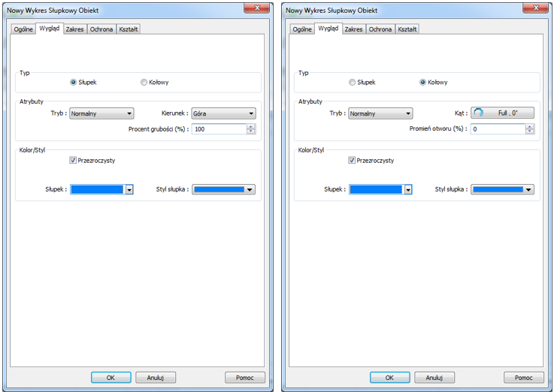Select Kształt tab in left dialog
The height and width of the screenshot is (392, 554).
point(129,29)
